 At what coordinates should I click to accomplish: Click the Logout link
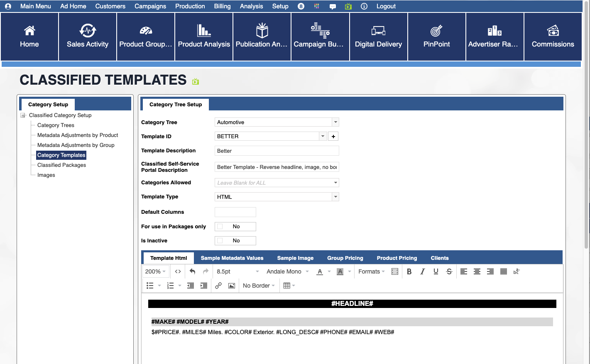point(386,6)
